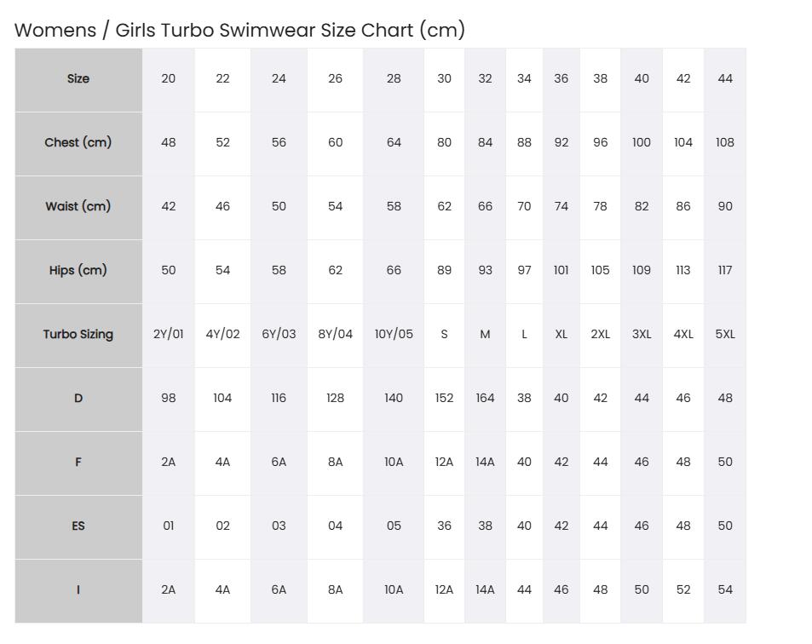The width and height of the screenshot is (812, 644).
Task: Select the I row value 54
Action: [725, 590]
